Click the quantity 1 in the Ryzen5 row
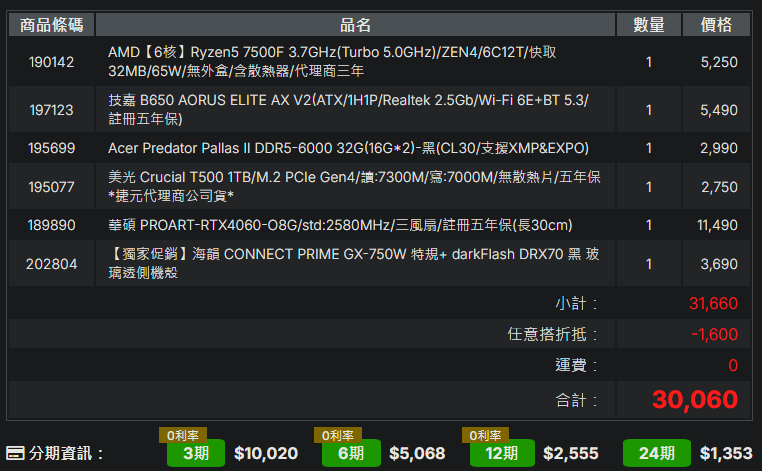This screenshot has width=762, height=471. tap(649, 62)
